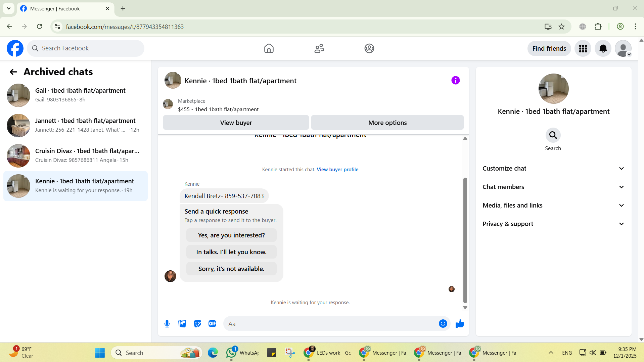Viewport: 644px width, 362px height.
Task: Open the View buyer profile link
Action: (x=337, y=170)
